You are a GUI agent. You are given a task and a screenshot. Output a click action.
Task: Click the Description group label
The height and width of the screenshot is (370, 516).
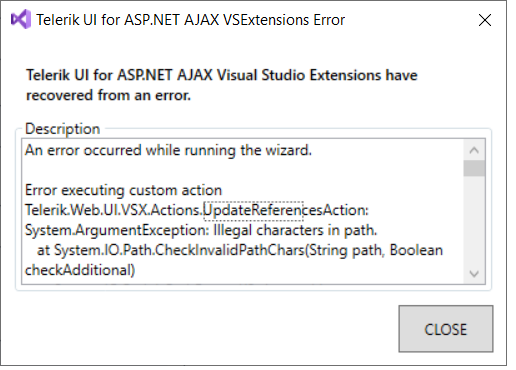point(63,129)
